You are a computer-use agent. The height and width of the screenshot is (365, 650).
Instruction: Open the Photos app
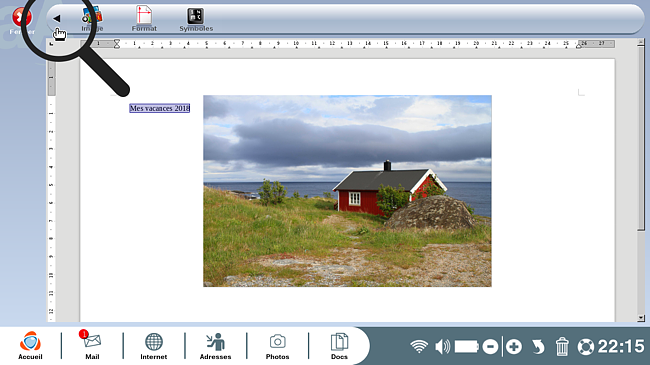coord(277,346)
